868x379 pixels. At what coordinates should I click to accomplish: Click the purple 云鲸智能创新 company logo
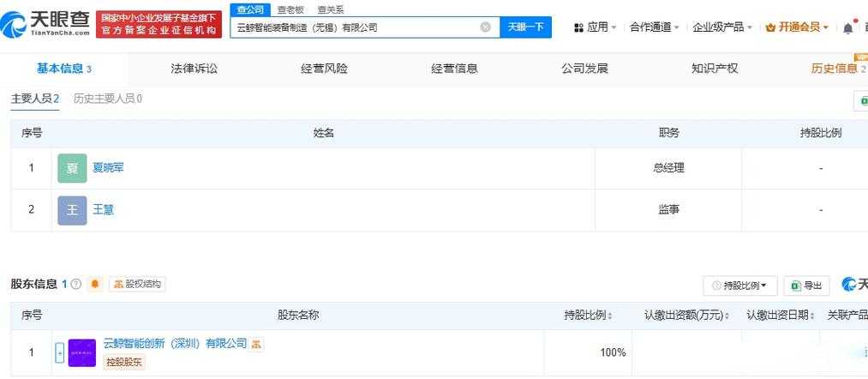(x=82, y=353)
